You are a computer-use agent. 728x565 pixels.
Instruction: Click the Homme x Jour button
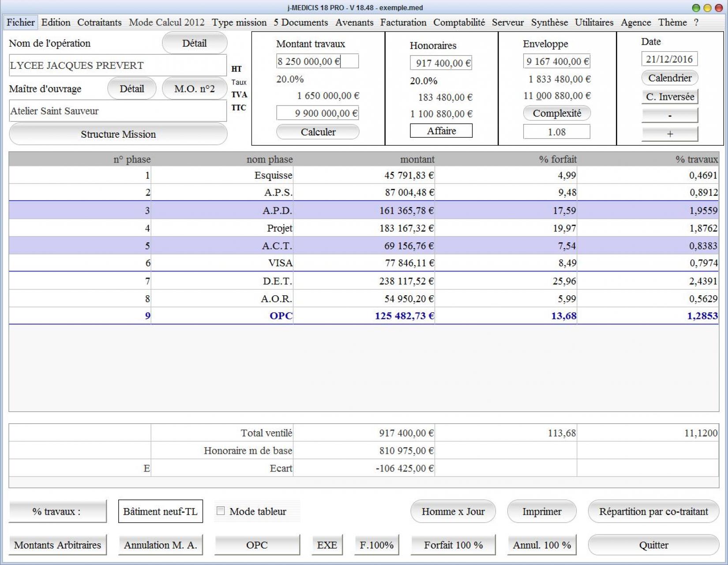(453, 512)
